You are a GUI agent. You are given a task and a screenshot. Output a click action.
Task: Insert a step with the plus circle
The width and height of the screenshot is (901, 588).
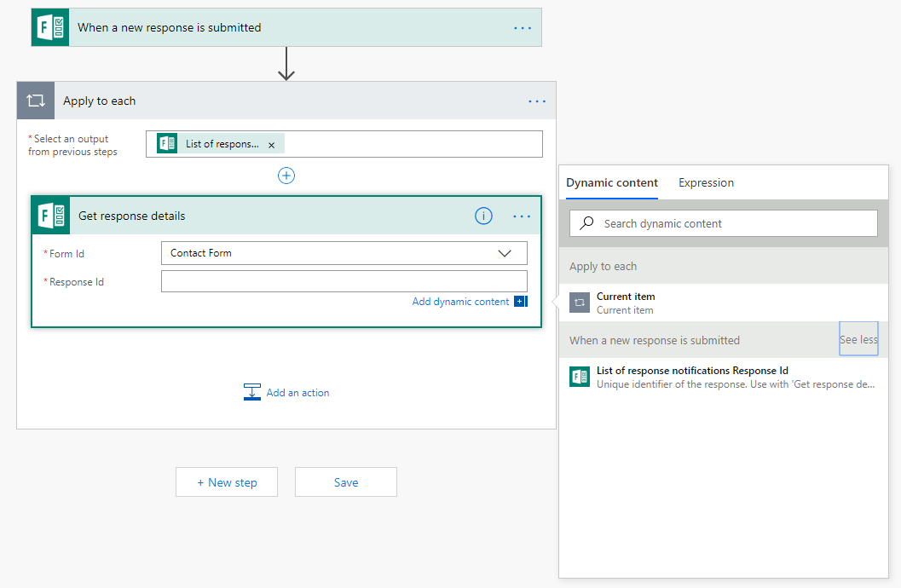pyautogui.click(x=286, y=176)
